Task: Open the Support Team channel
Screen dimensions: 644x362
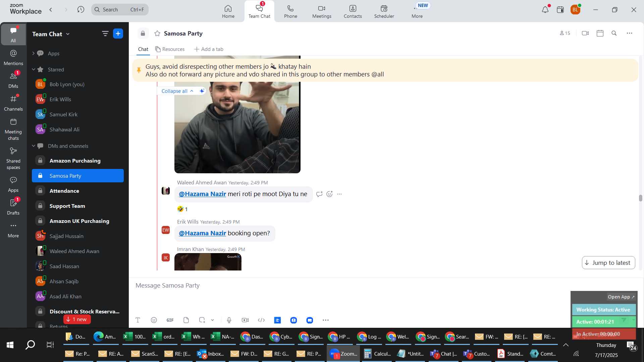Action: tap(78, 206)
